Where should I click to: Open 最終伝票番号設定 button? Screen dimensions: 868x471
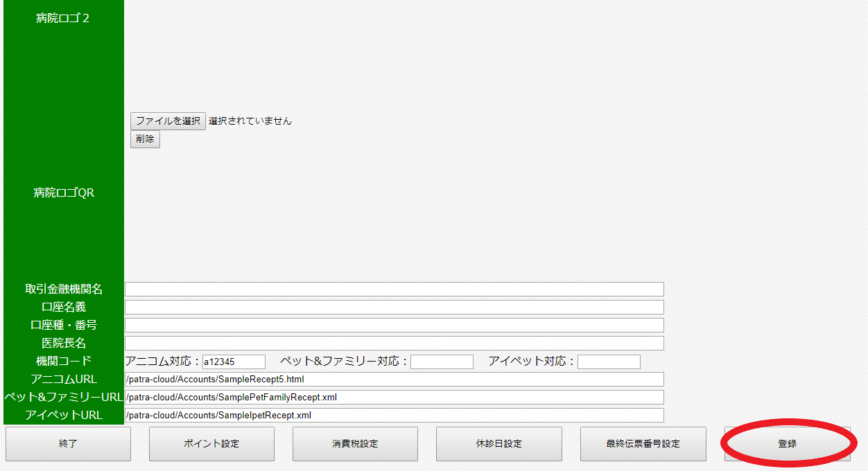[643, 444]
